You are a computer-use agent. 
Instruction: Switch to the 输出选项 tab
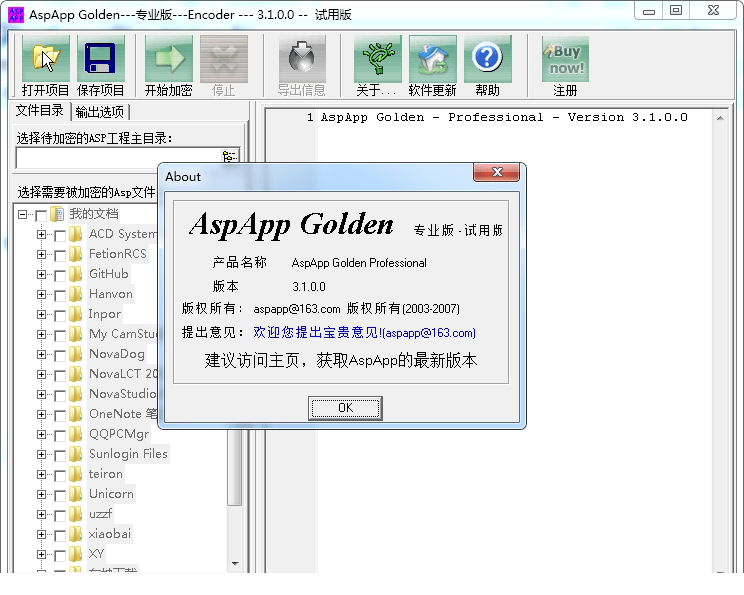click(100, 112)
